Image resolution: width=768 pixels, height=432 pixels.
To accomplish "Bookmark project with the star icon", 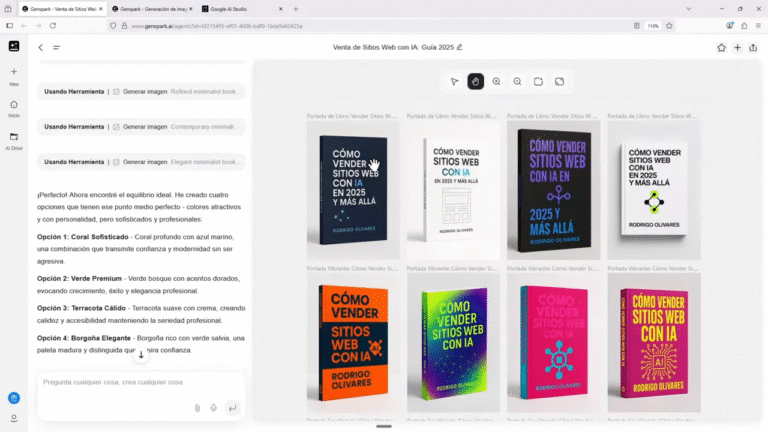I will [x=721, y=48].
